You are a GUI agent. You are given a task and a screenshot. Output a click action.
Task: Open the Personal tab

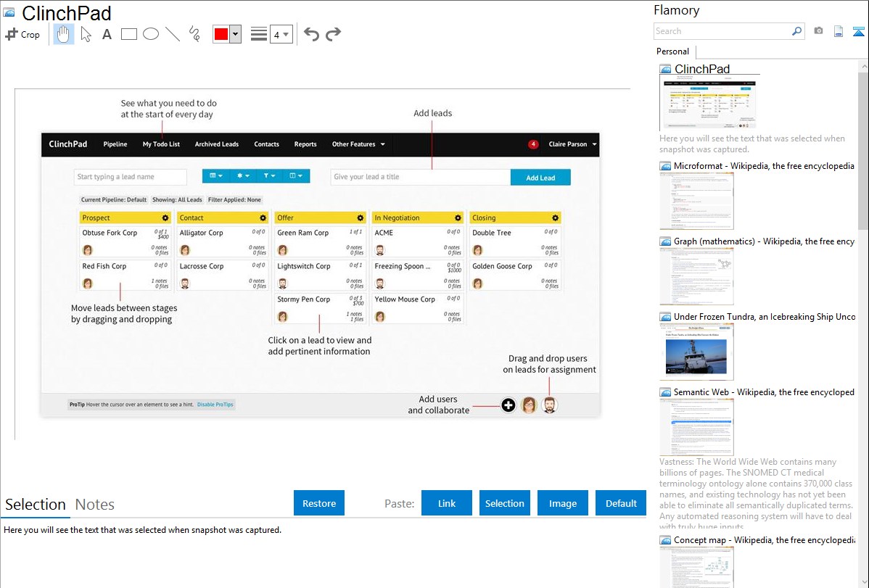pyautogui.click(x=672, y=51)
